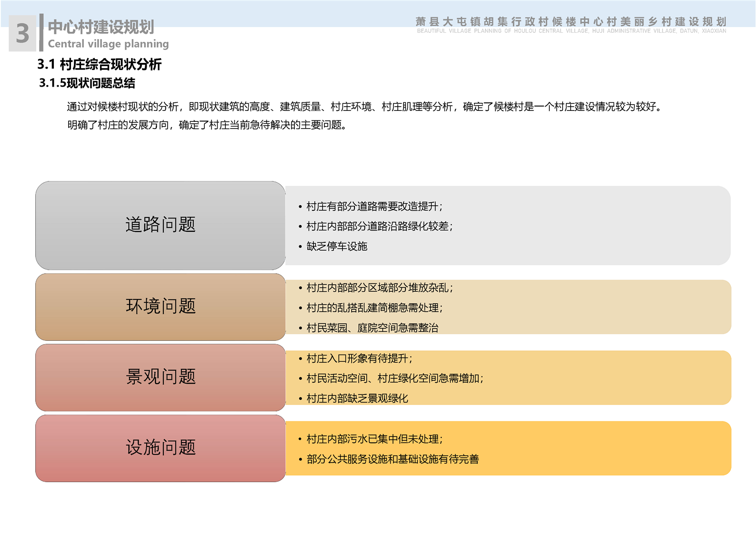This screenshot has width=756, height=534.
Task: Click the heading 3.1 村庄综合现状分析
Action: click(x=99, y=64)
